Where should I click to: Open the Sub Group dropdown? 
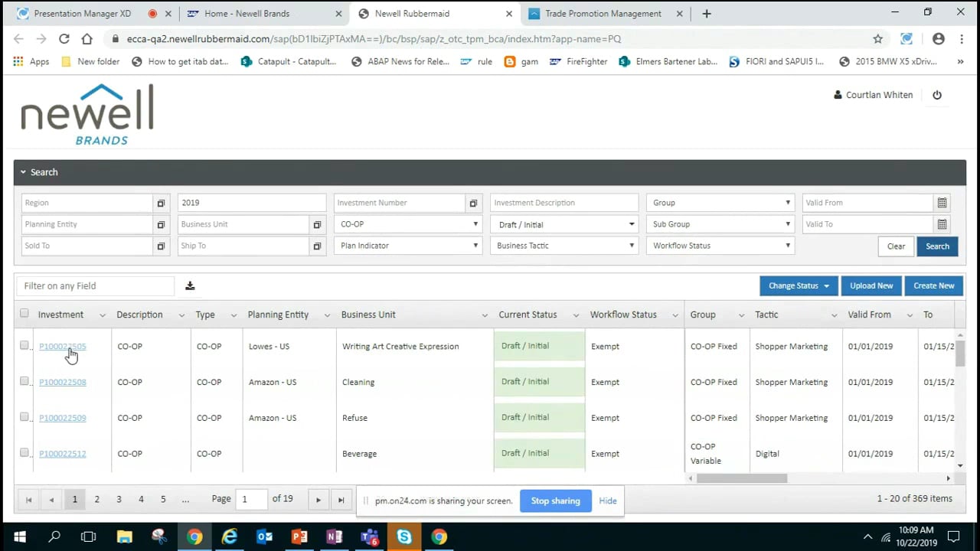point(720,224)
